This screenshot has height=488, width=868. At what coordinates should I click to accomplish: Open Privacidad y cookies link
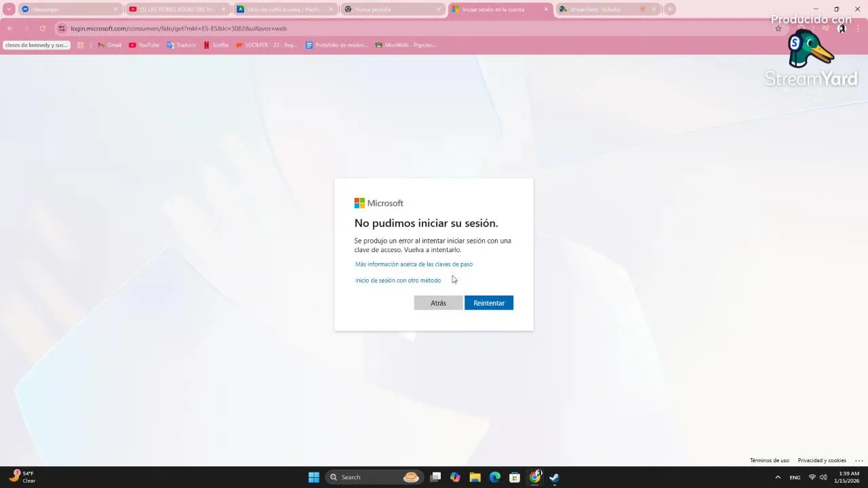[821, 460]
